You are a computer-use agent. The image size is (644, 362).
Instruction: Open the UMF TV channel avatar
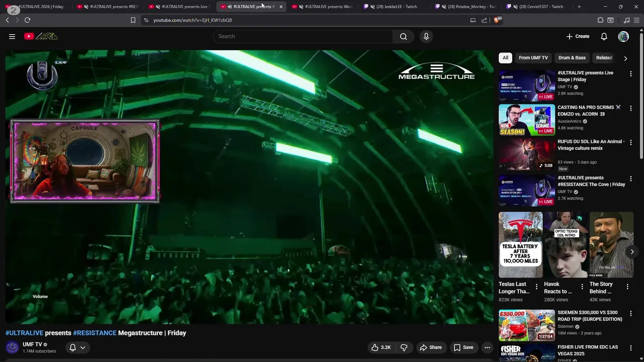12,347
